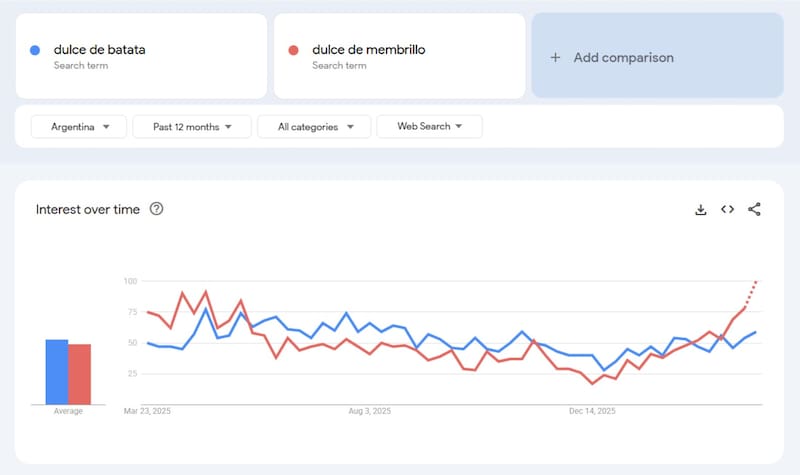The height and width of the screenshot is (475, 800).
Task: Open help for Interest over time
Action: coord(156,209)
